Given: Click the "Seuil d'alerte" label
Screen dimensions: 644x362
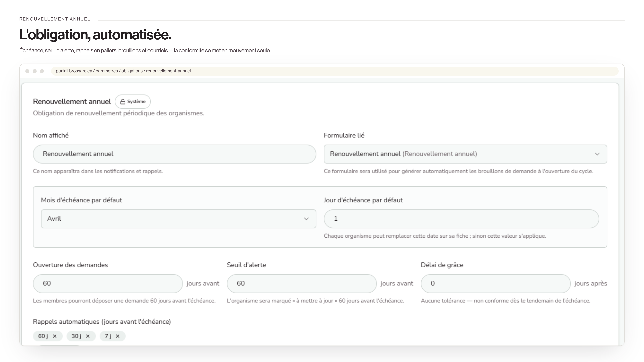Looking at the screenshot, I should [246, 265].
